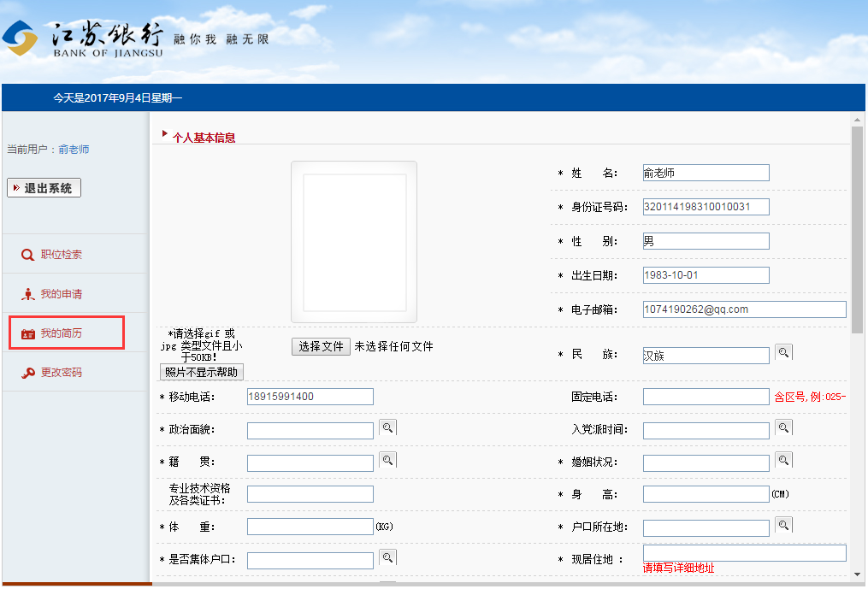Click the person icon beside 我的申请
This screenshot has height=589, width=868.
coord(27,294)
